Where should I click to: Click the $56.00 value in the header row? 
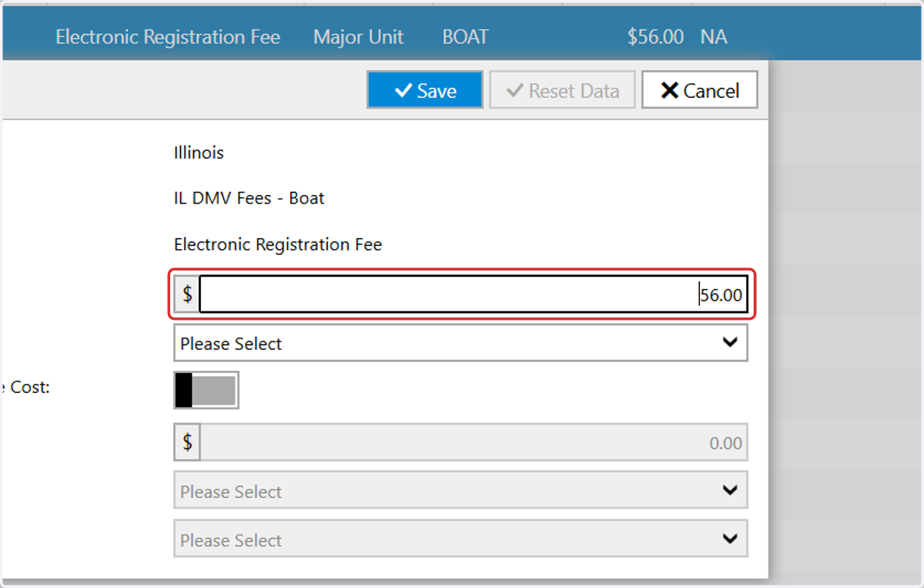(x=655, y=37)
